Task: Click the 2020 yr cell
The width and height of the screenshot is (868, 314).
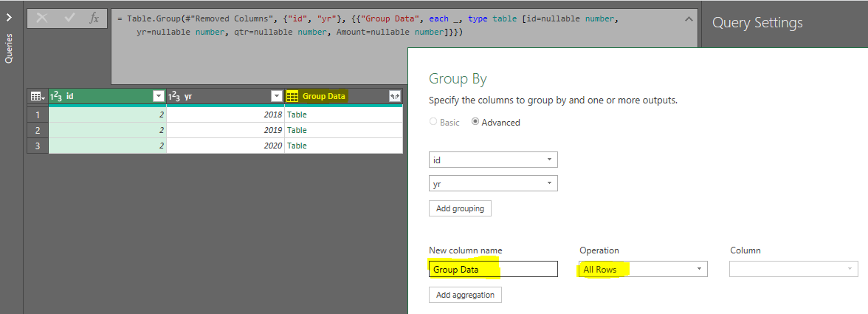Action: [225, 146]
